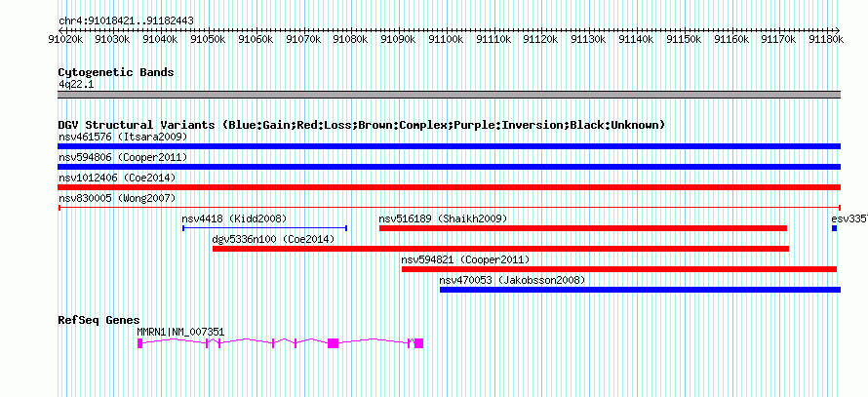
Task: Click the 91040k ruler tick label
Action: tap(161, 39)
